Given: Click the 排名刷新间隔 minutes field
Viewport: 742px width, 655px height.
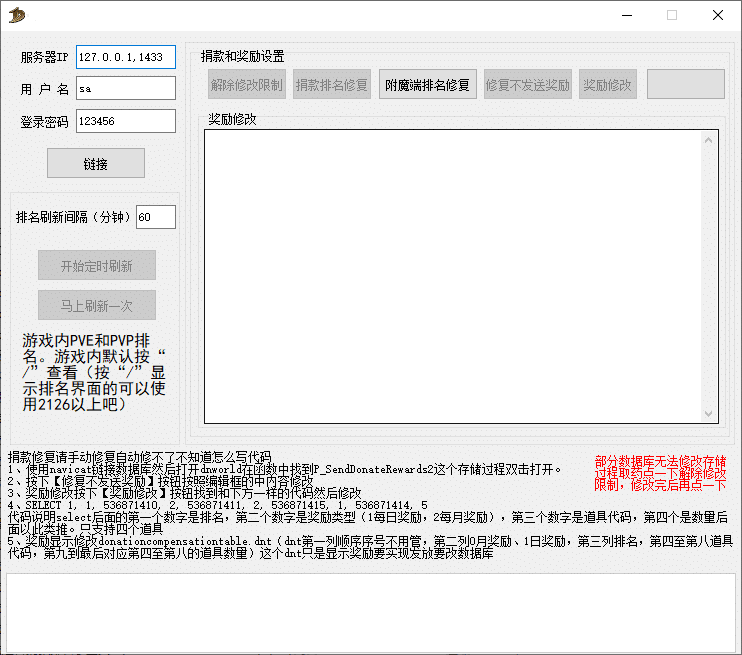Looking at the screenshot, I should (x=155, y=217).
